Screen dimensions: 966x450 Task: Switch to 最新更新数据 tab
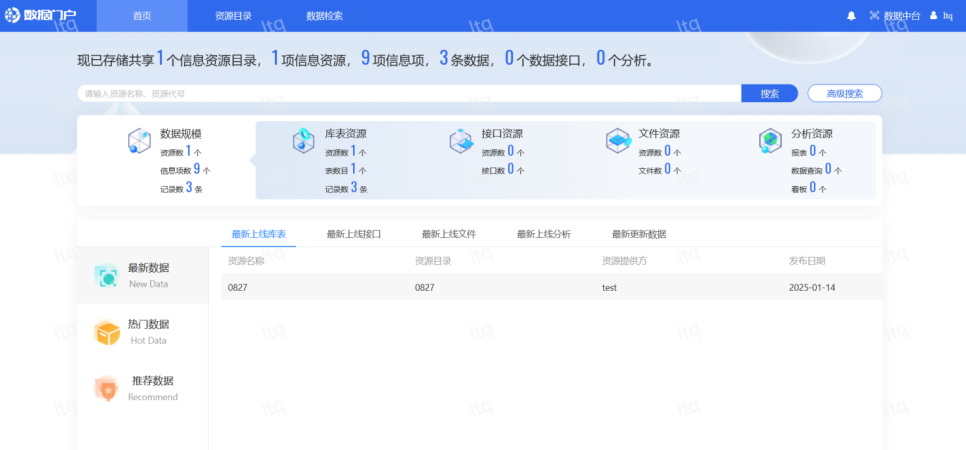pyautogui.click(x=638, y=234)
